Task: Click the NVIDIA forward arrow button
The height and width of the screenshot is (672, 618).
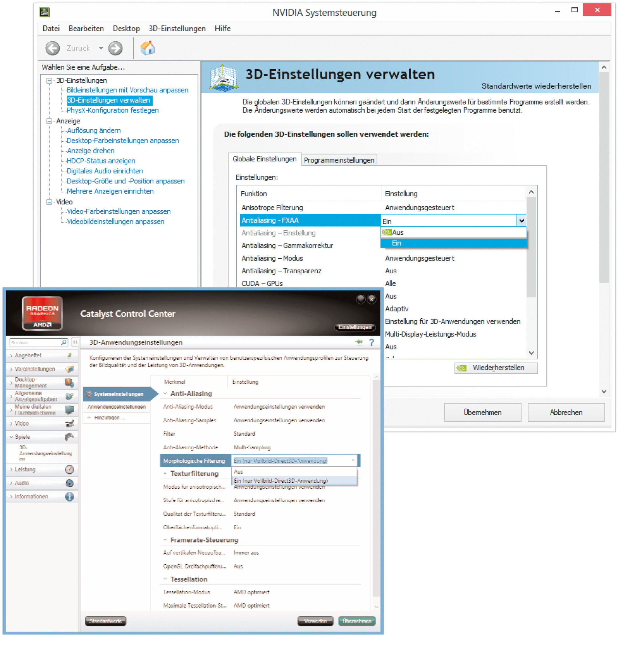Action: click(116, 48)
